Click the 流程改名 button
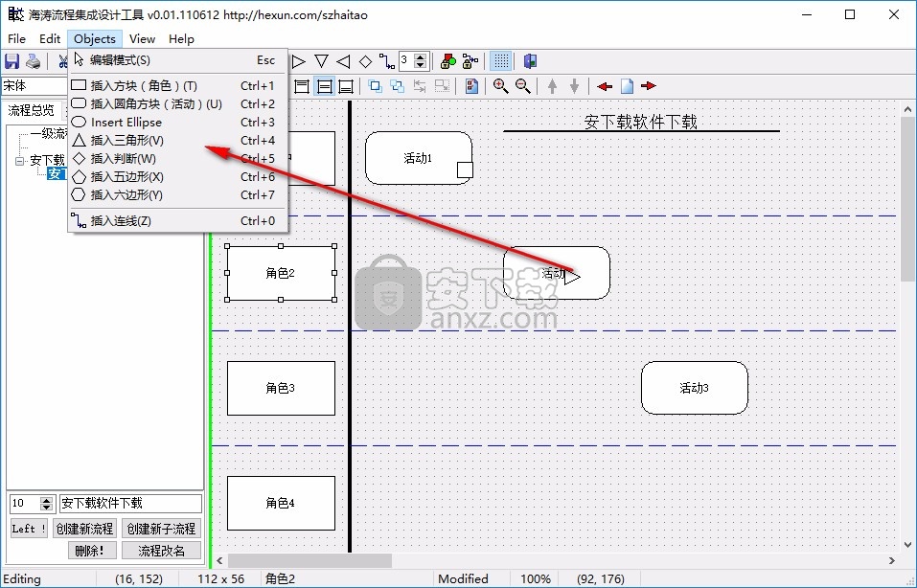 161,551
